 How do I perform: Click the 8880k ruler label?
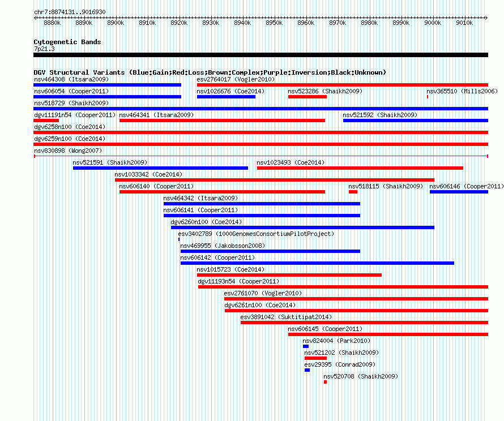click(52, 23)
